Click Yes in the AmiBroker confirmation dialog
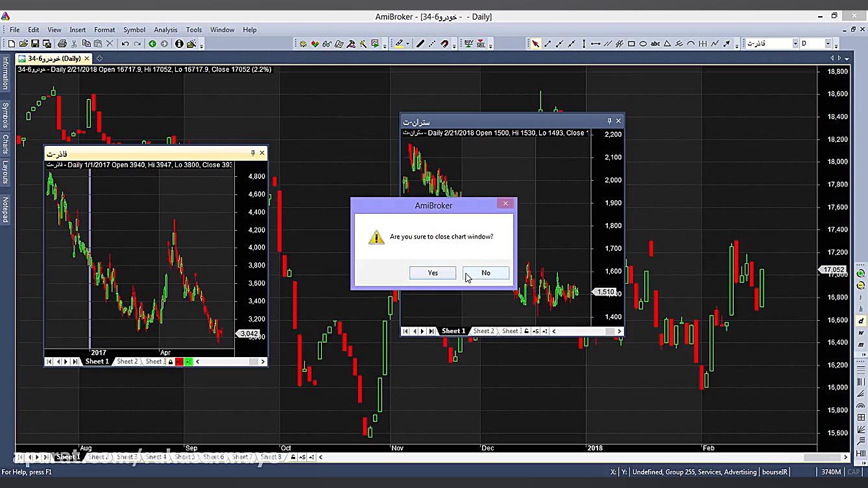 (433, 273)
